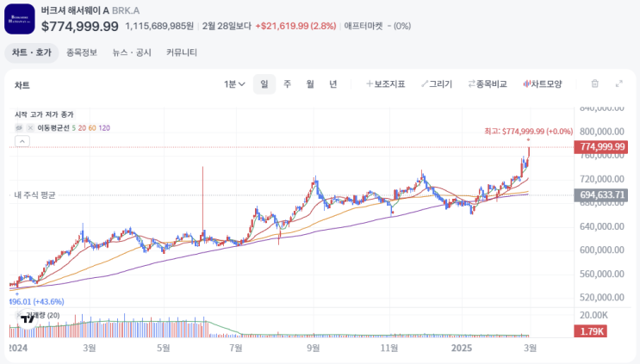This screenshot has height=364, width=640.
Task: Click the current price tag 774,999.99 on axis
Action: 602,147
